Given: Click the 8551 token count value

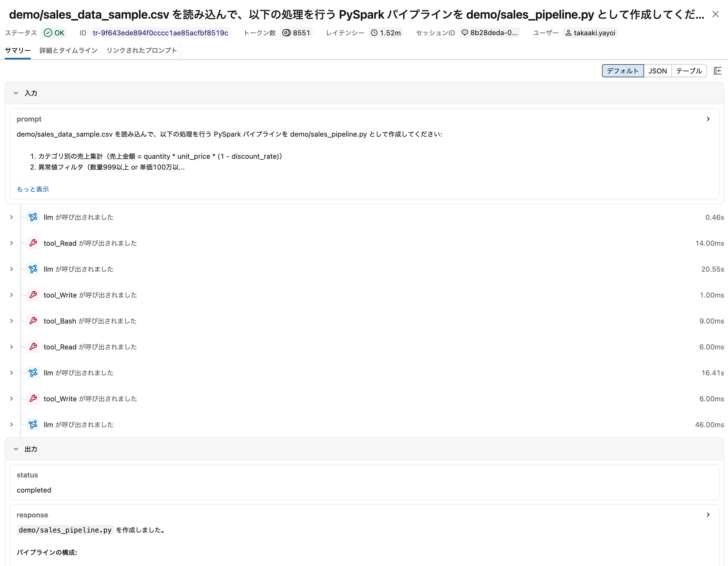Looking at the screenshot, I should point(301,33).
